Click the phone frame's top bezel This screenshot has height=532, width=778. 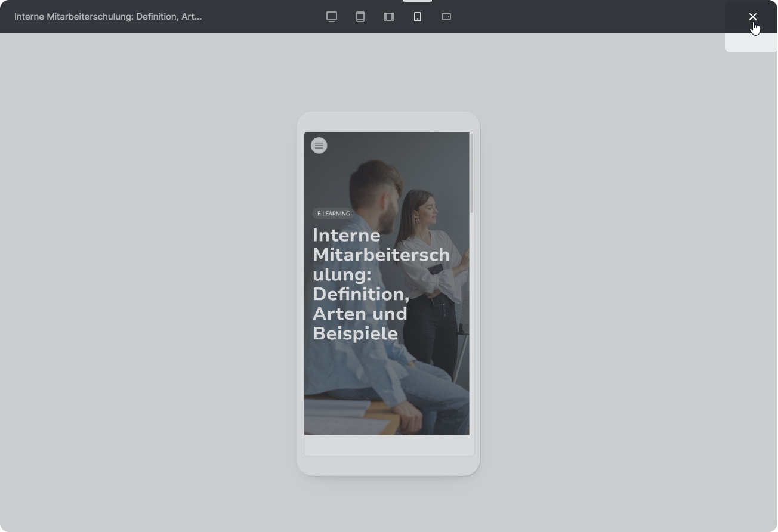coord(388,122)
